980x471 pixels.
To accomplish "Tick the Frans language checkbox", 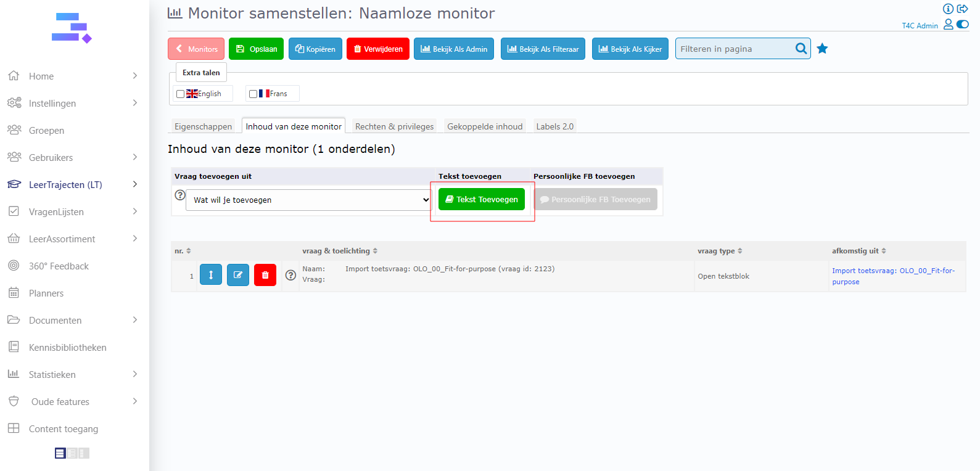I will coord(253,94).
